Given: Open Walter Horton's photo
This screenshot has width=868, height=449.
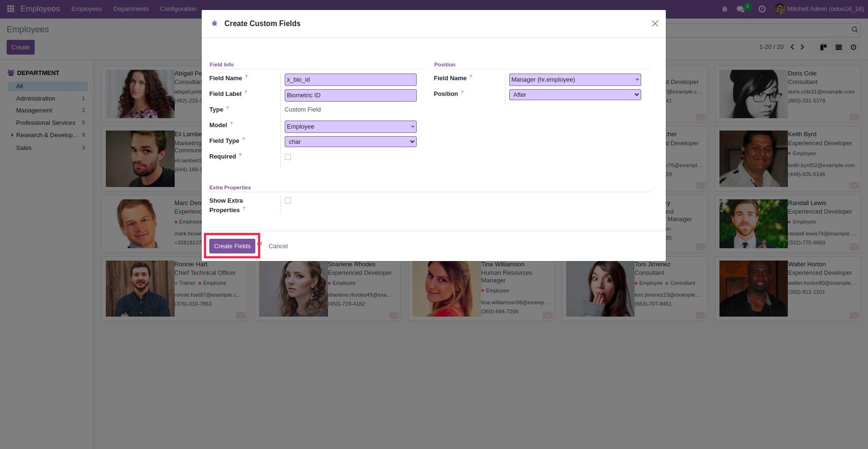Looking at the screenshot, I should (x=753, y=289).
